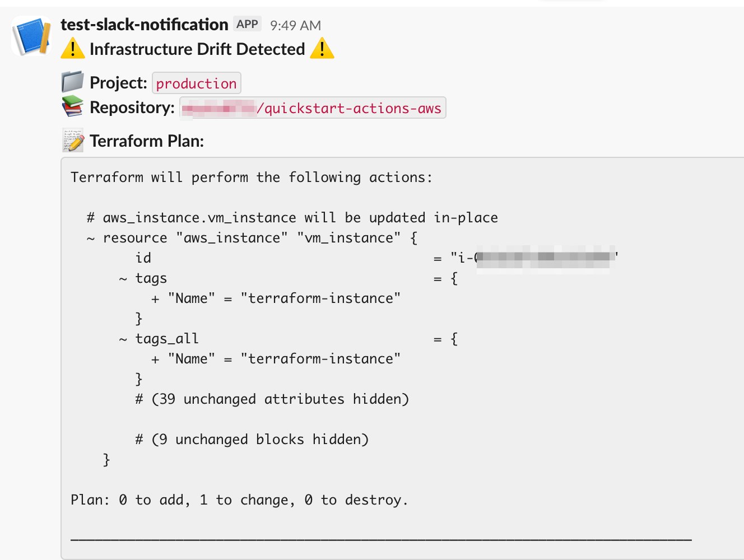Image resolution: width=744 pixels, height=560 pixels.
Task: Click the memo emoji beside Terraform Plan
Action: [x=72, y=139]
